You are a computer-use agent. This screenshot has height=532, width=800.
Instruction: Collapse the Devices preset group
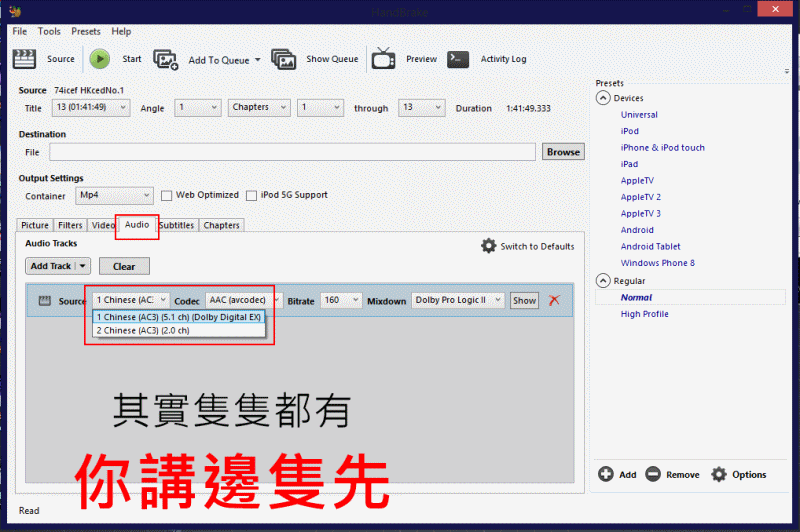pos(603,98)
